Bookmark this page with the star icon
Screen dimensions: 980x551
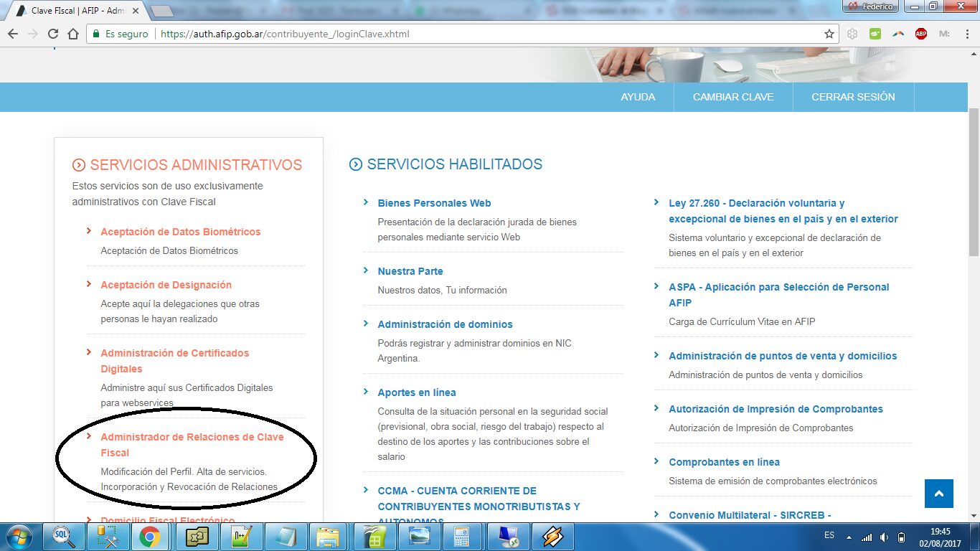[829, 34]
